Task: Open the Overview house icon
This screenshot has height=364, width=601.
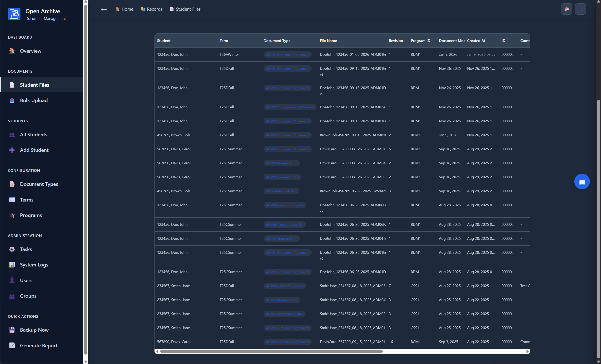Action: (x=12, y=51)
